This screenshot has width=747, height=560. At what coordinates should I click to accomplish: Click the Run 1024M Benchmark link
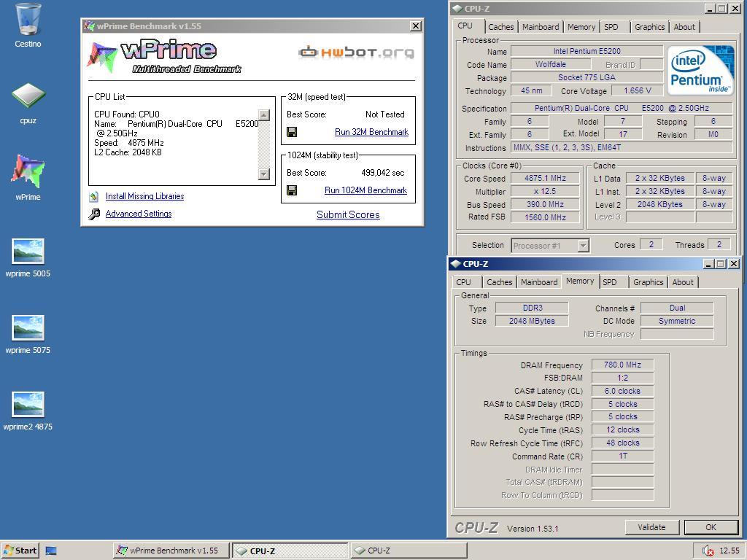coord(366,190)
